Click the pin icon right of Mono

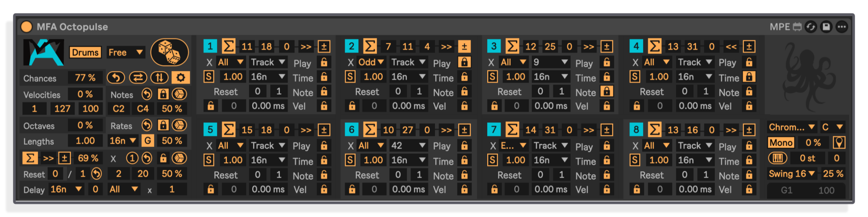pos(839,142)
